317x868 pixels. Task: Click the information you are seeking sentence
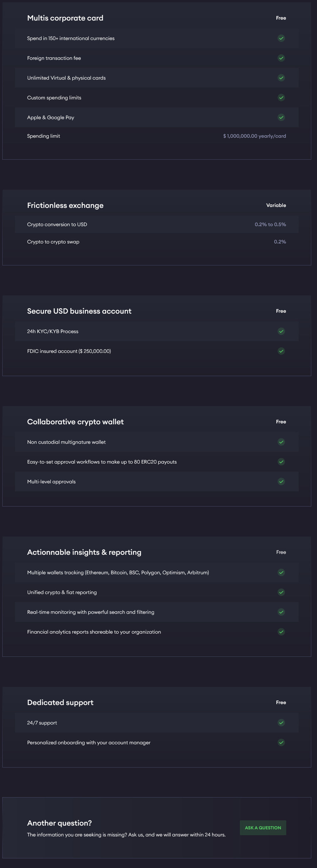click(x=126, y=835)
